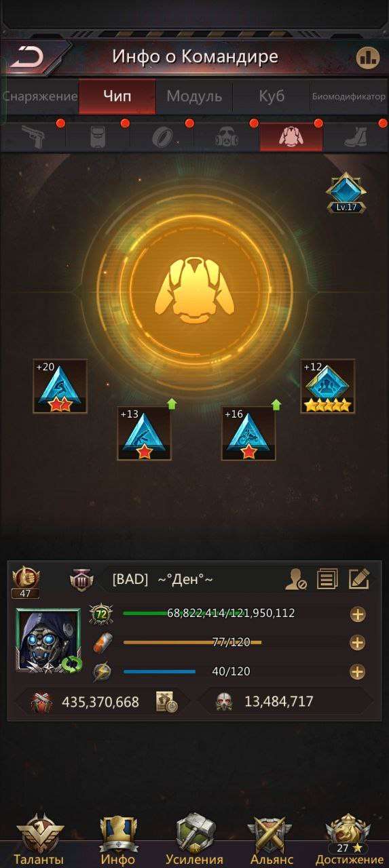
Task: Switch to the Модуль tab
Action: point(194,96)
